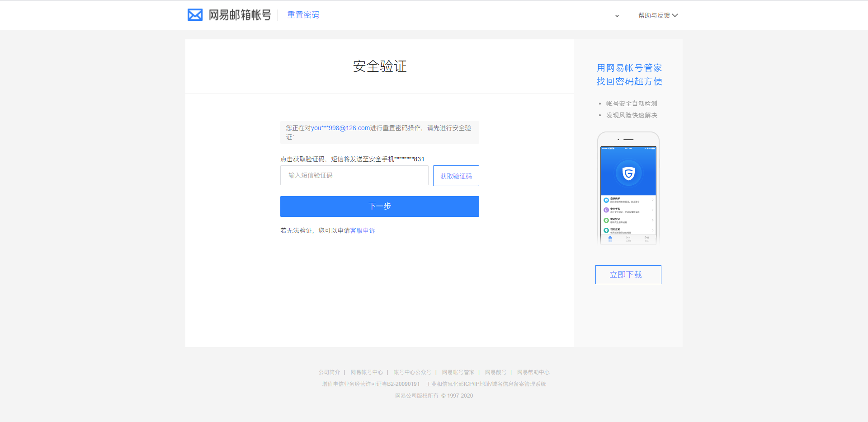
Task: Expand the dropdown chevron left of 帮助与反馈
Action: point(617,15)
